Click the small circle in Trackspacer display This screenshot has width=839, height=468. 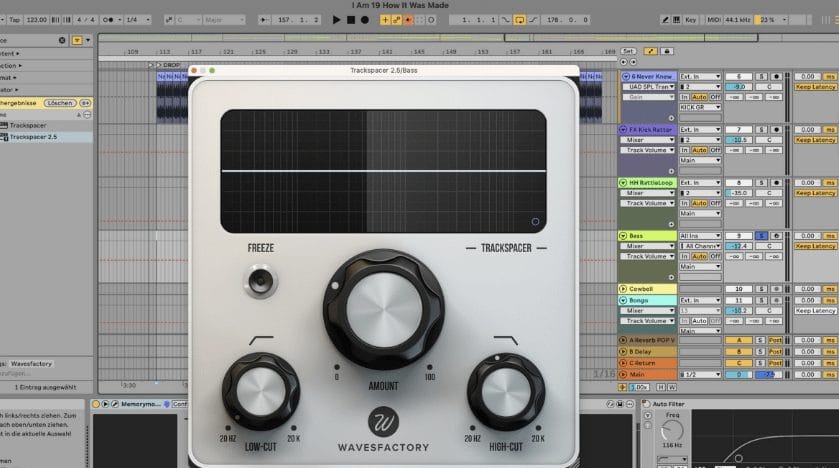tap(535, 221)
